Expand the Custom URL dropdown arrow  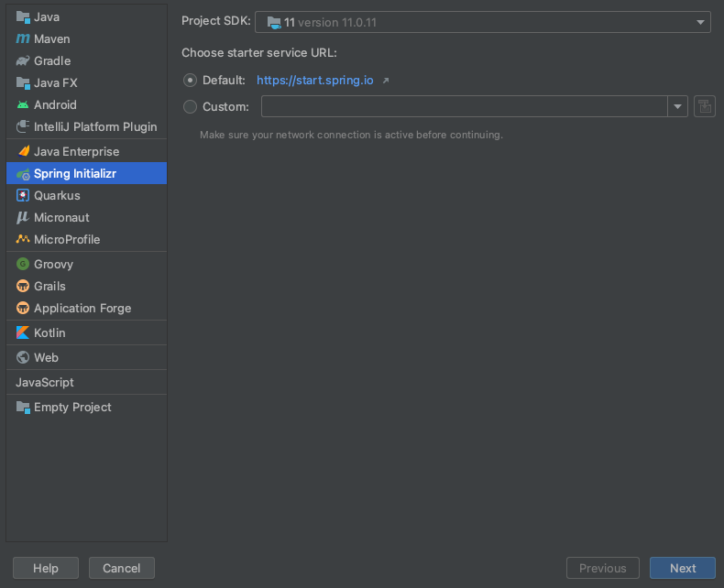click(678, 107)
